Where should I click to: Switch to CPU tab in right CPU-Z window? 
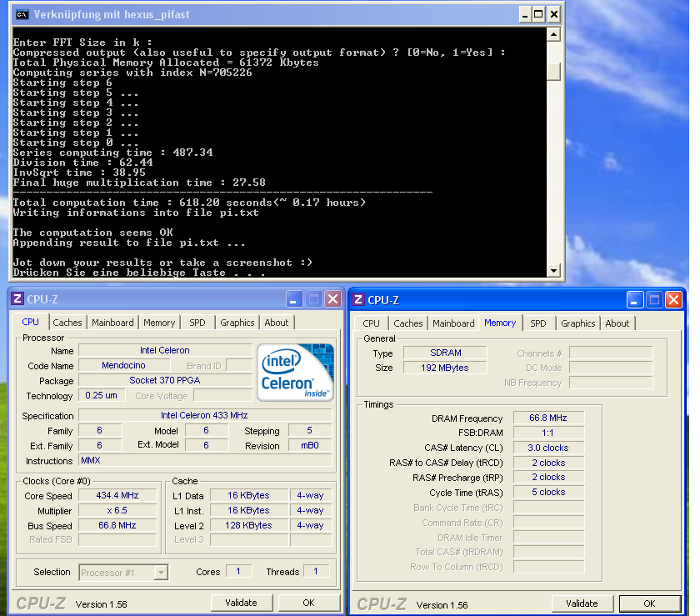pyautogui.click(x=372, y=323)
